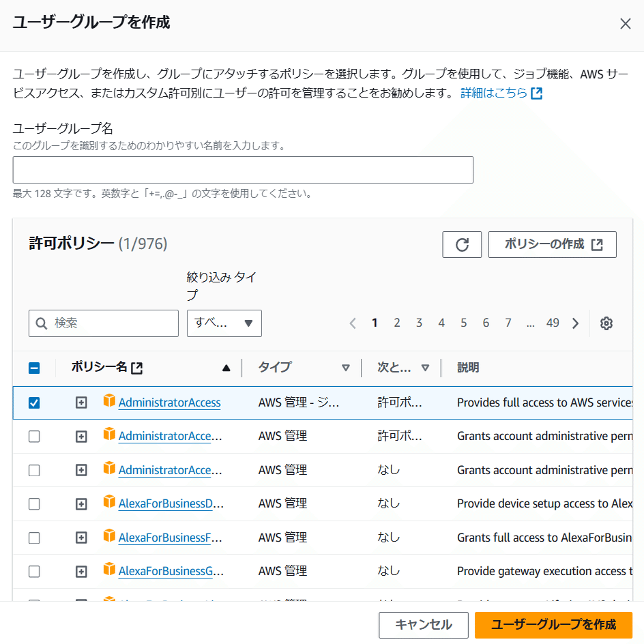Uncheck the AdministratorAccess policy checkbox

(x=34, y=403)
